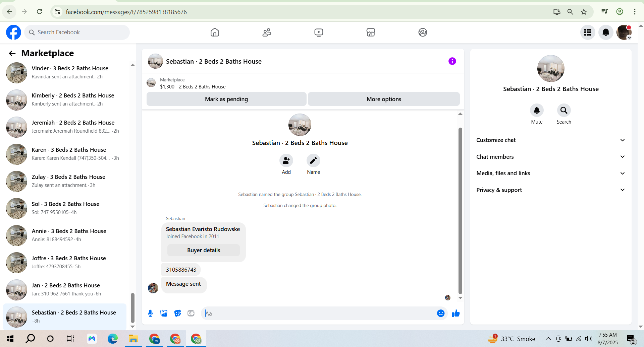The image size is (644, 347).
Task: Expand Privacy & support section
Action: 550,190
